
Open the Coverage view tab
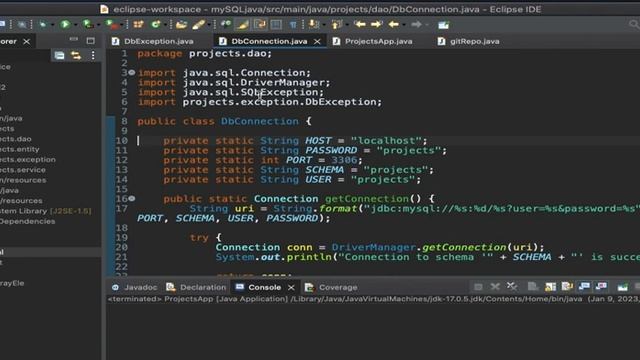[x=338, y=287]
